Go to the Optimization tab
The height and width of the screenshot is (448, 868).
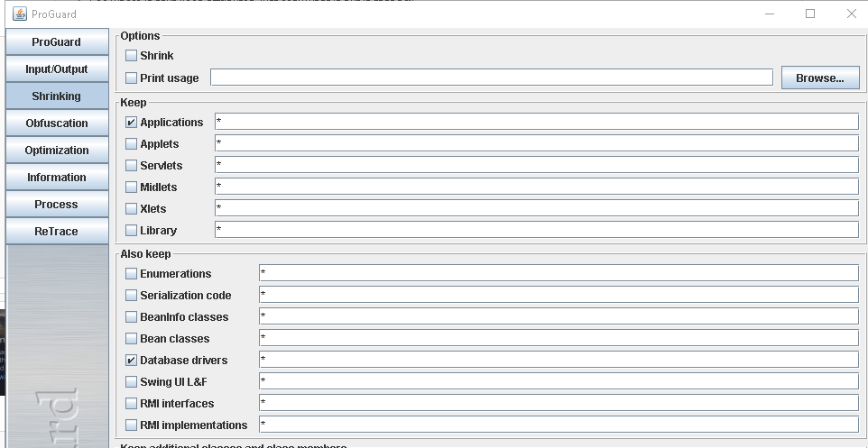click(x=57, y=151)
